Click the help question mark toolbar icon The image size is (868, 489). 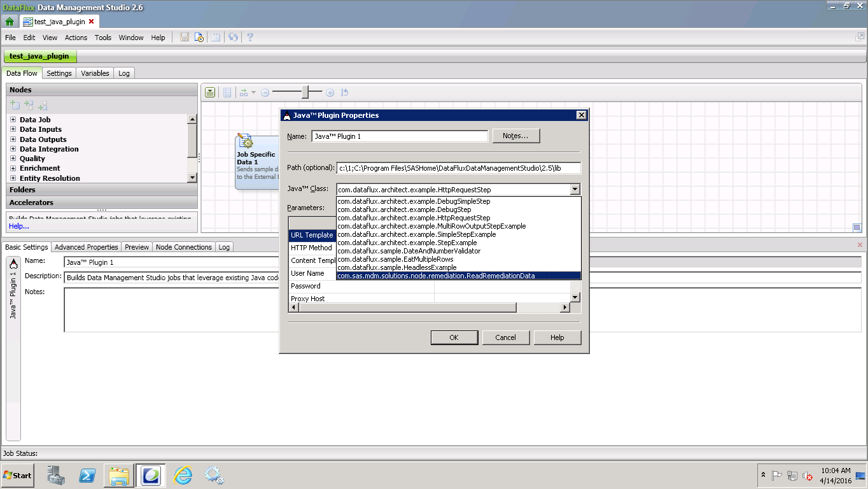click(250, 38)
